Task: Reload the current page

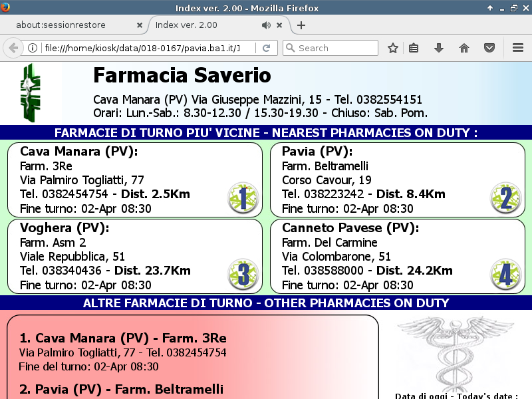Action: click(x=266, y=48)
